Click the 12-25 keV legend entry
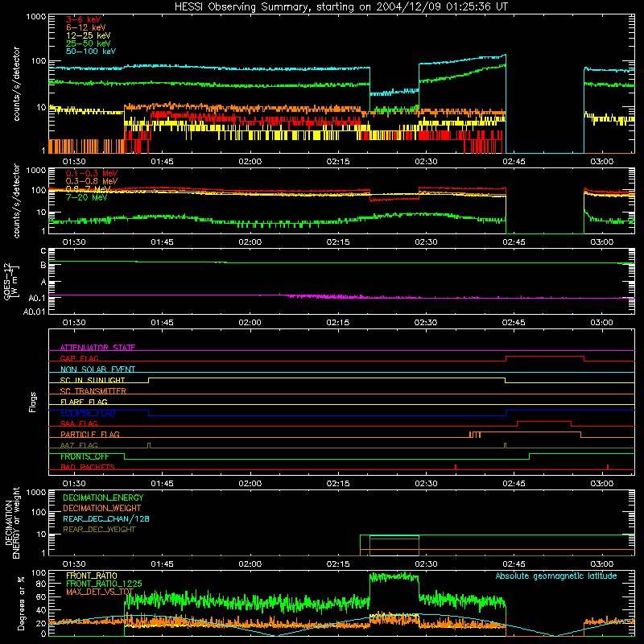Image resolution: width=644 pixels, height=644 pixels. point(89,35)
